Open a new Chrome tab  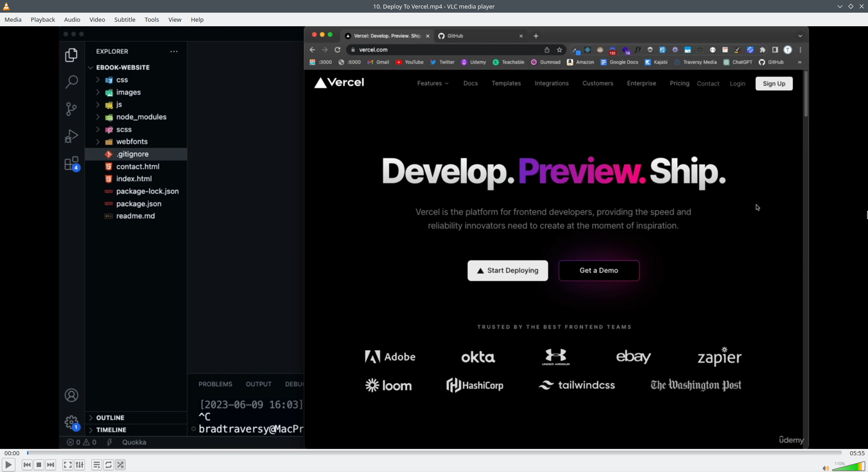(x=536, y=36)
